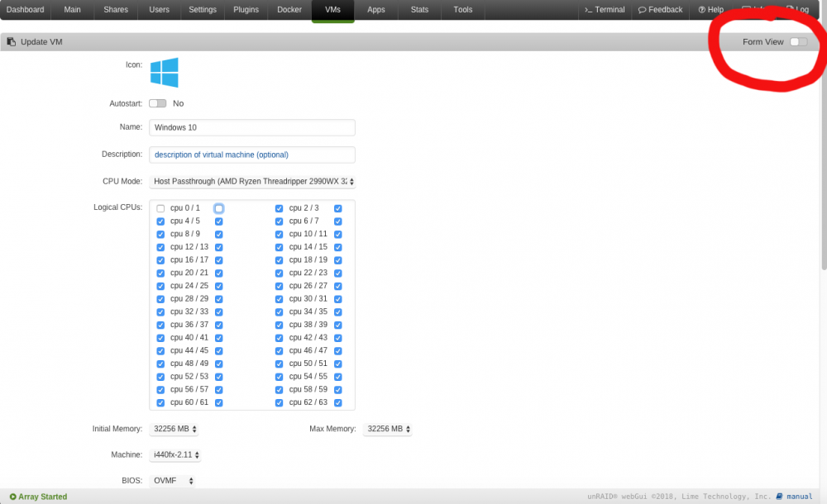Uncheck the cpu 62 checkbox
Image resolution: width=827 pixels, height=504 pixels.
279,402
